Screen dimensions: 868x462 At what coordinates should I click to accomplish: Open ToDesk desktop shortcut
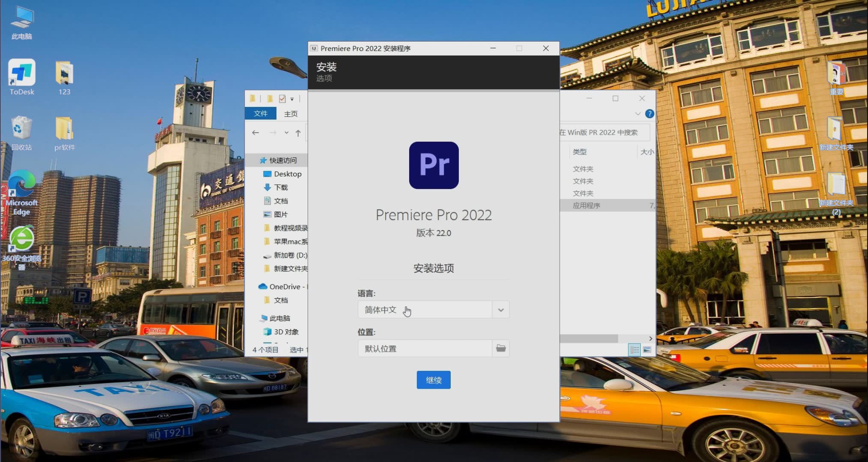pos(21,78)
